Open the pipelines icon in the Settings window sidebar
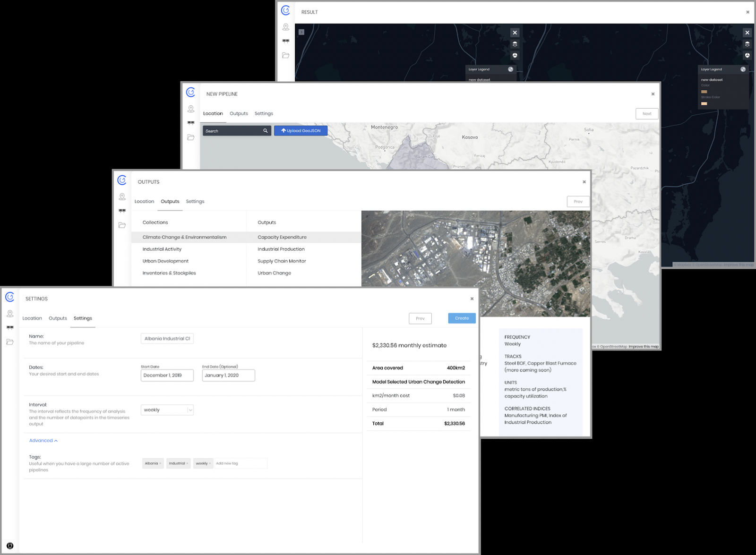This screenshot has height=555, width=756. click(x=10, y=327)
